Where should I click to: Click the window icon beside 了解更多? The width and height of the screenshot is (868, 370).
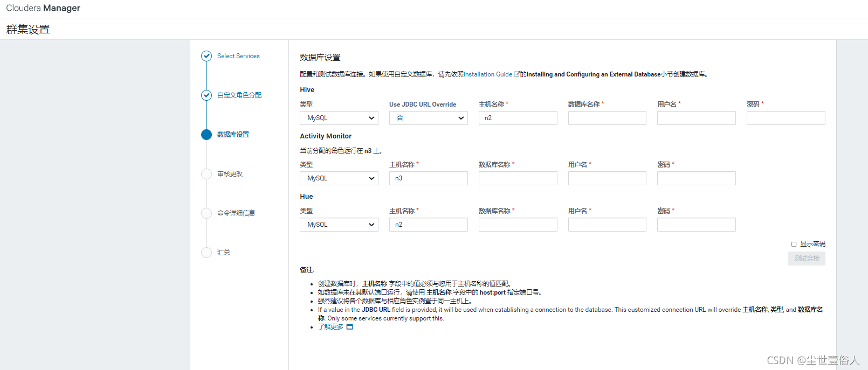point(349,327)
